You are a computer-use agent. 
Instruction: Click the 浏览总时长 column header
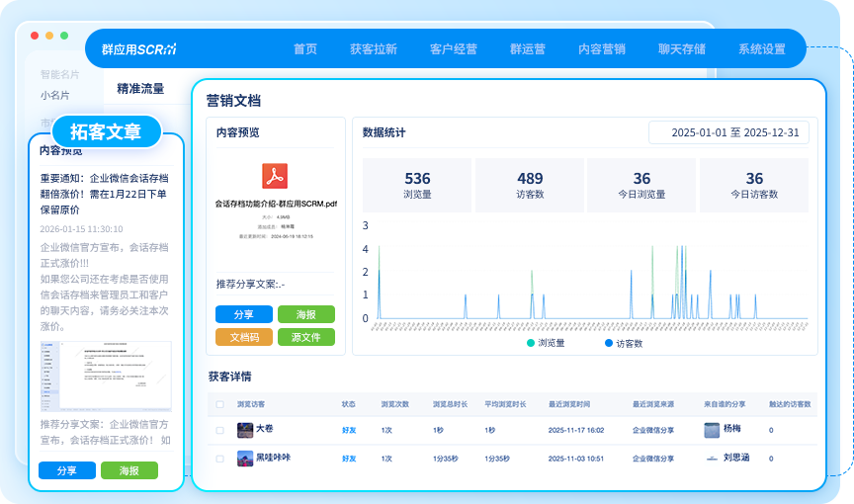tap(450, 404)
